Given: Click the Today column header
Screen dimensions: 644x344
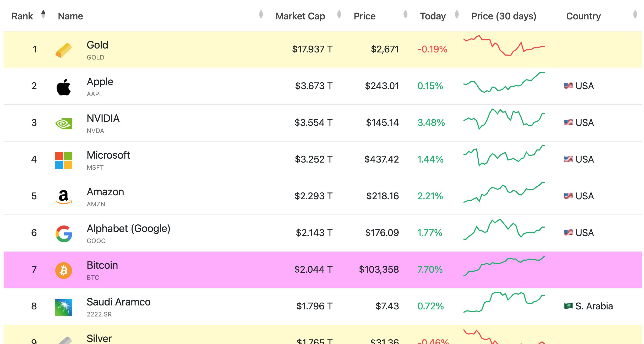Looking at the screenshot, I should click(x=433, y=16).
